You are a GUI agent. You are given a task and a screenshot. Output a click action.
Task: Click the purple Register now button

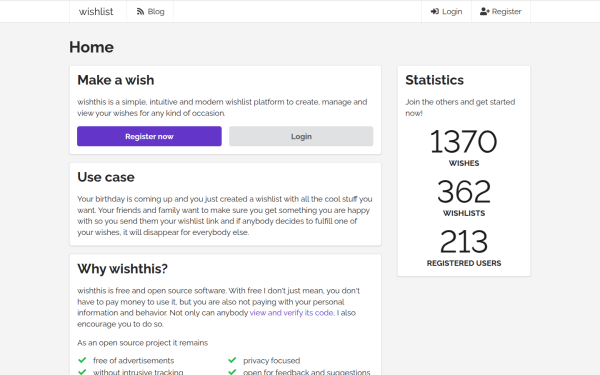coord(149,136)
